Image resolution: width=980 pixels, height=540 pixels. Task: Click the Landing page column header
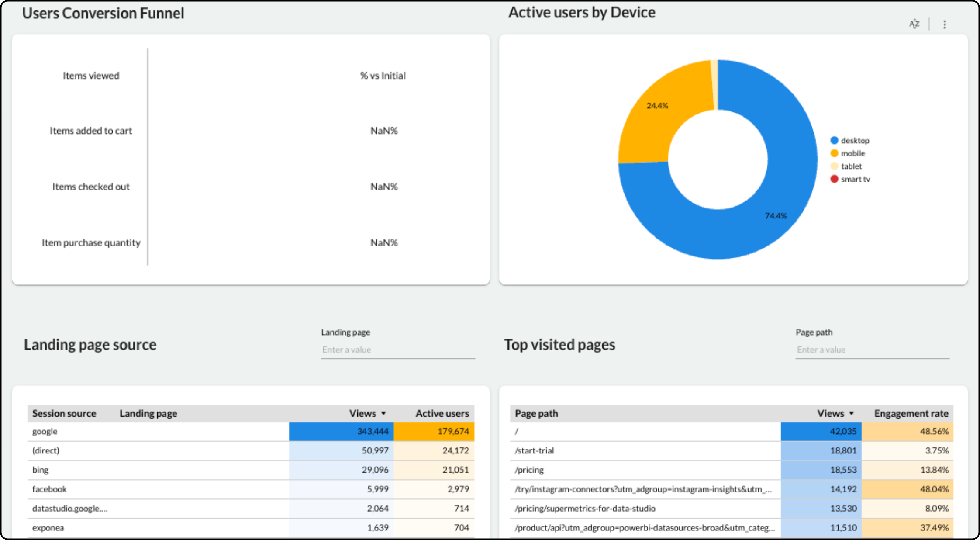(x=148, y=413)
